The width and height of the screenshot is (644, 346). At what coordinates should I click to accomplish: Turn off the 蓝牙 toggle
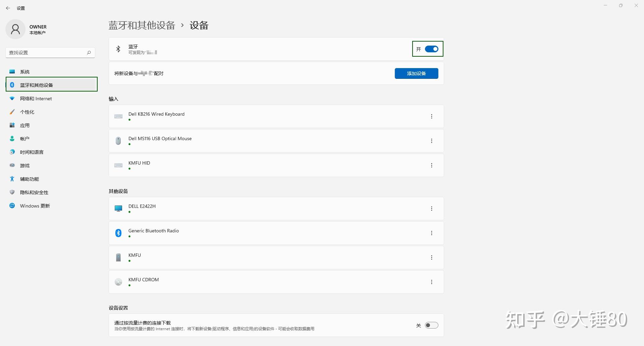(x=432, y=49)
